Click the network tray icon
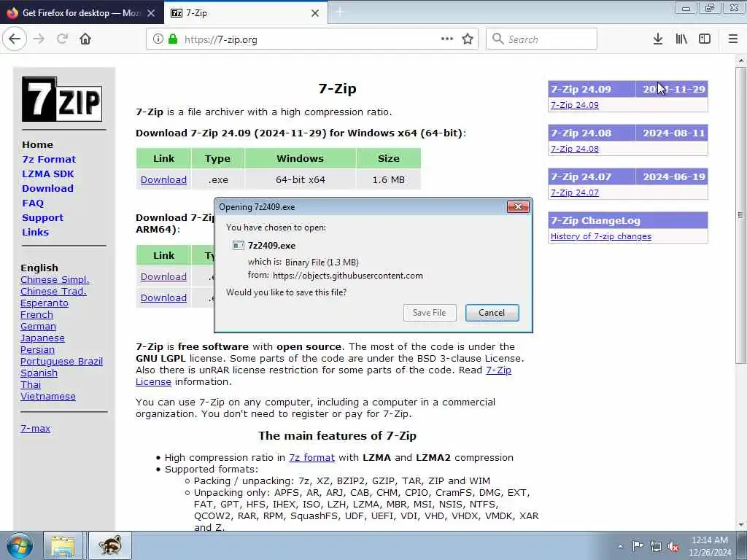Viewport: 747px width, 560px height. (656, 546)
